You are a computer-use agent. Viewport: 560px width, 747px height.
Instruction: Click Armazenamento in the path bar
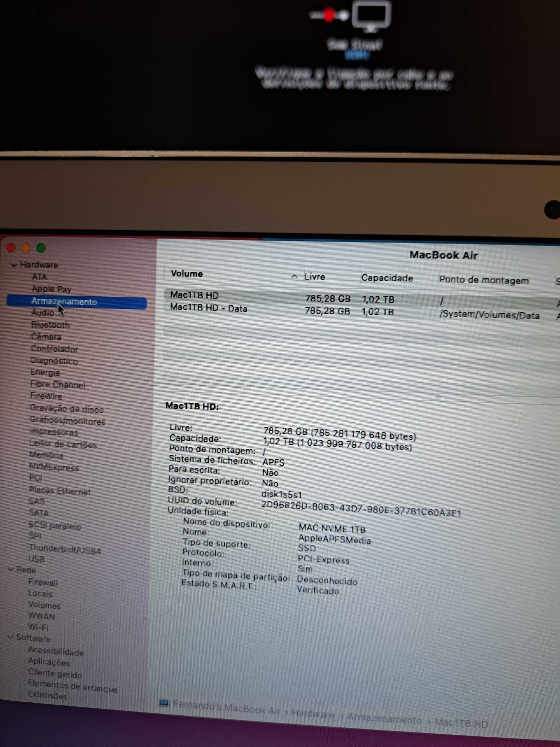point(384,719)
